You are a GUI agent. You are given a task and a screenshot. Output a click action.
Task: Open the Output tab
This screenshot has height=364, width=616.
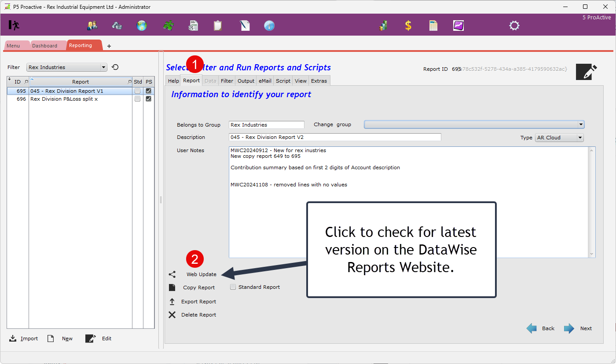pos(246,81)
